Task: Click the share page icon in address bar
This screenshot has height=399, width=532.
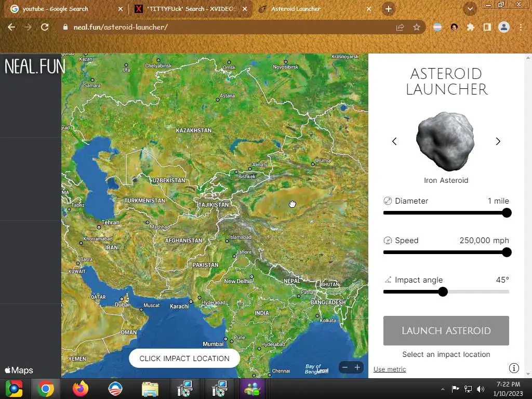Action: click(400, 27)
